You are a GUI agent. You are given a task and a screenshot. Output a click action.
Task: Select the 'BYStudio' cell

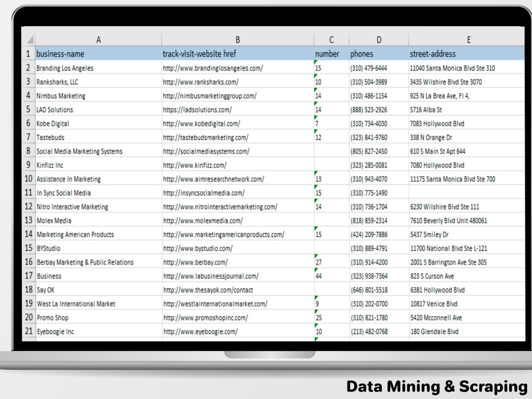tap(98, 248)
